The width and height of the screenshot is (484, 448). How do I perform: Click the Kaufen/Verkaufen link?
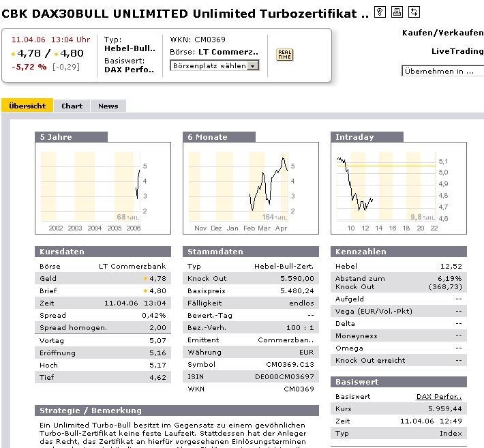pyautogui.click(x=442, y=33)
